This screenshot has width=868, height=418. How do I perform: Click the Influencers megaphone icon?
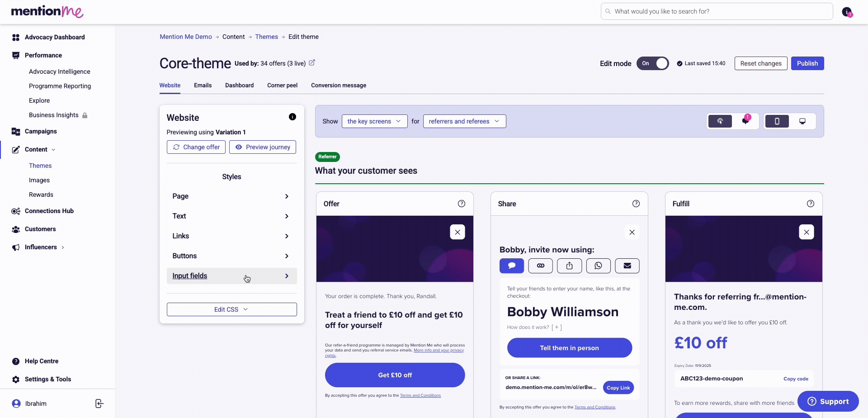click(x=16, y=247)
